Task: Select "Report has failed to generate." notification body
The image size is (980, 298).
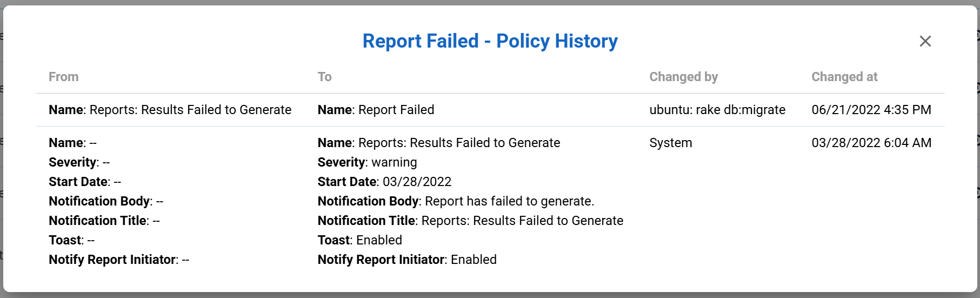Action: (x=509, y=201)
